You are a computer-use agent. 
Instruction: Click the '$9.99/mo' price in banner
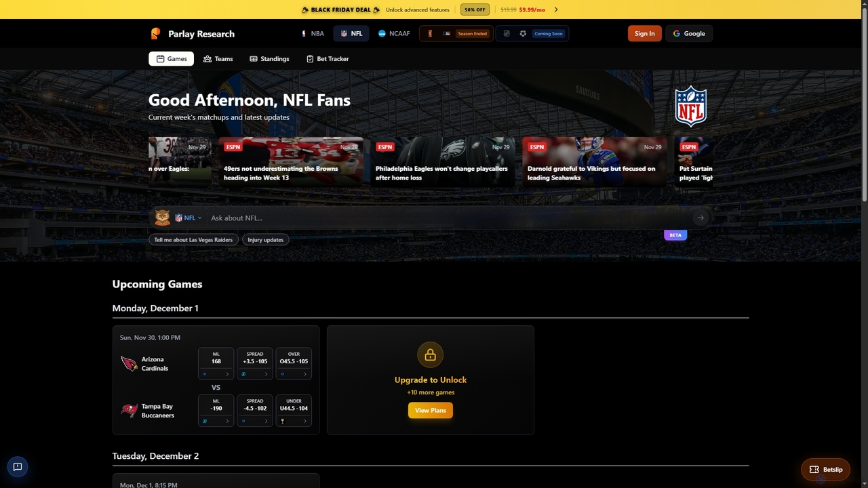click(x=532, y=9)
